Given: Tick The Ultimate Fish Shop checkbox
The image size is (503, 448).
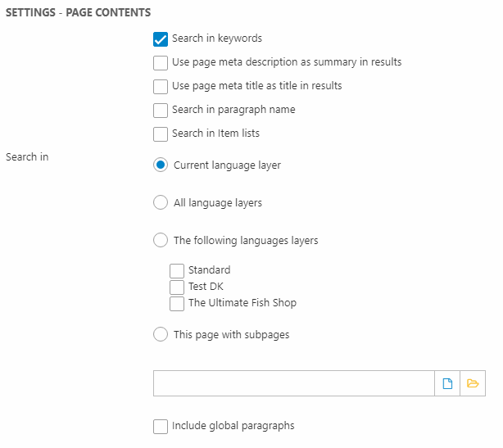Looking at the screenshot, I should tap(177, 303).
